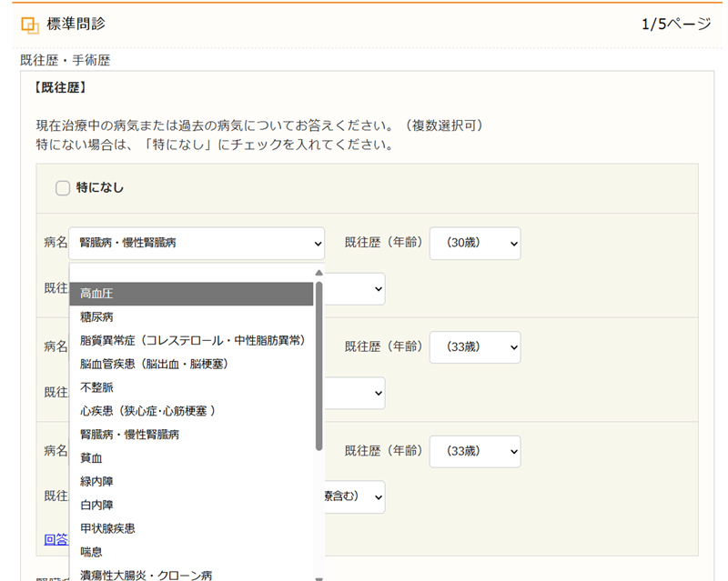Choose 糖尿病 in the disease list

point(191,317)
